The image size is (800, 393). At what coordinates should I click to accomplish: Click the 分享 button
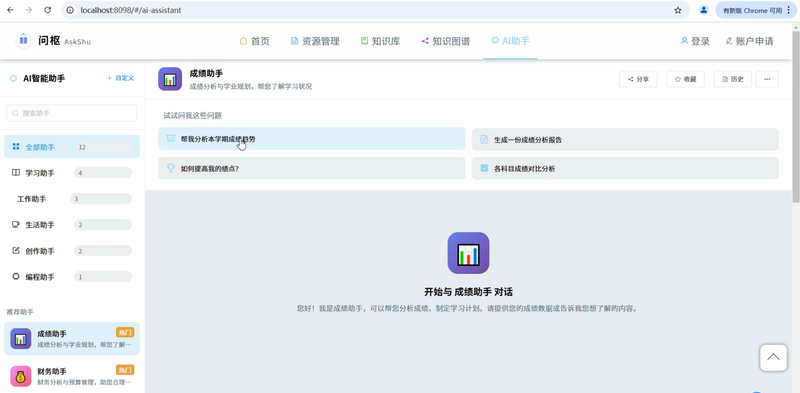click(638, 79)
